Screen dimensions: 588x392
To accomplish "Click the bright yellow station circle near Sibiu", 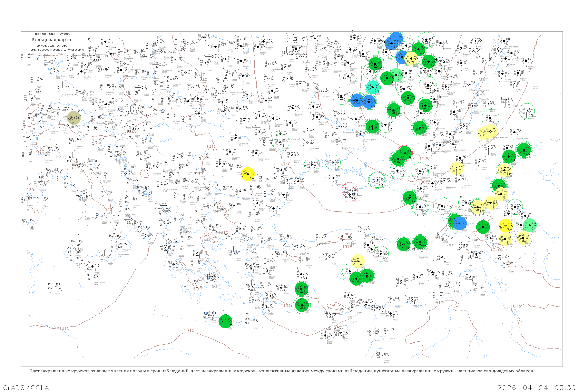I will (x=248, y=174).
